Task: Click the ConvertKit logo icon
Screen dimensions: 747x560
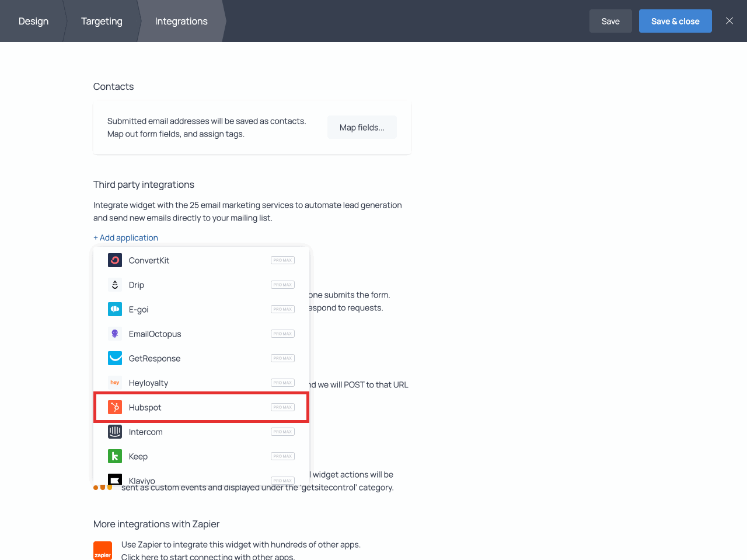Action: click(x=115, y=260)
